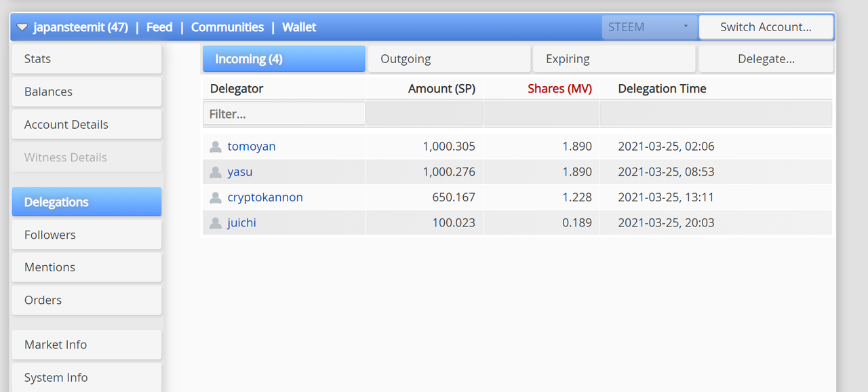Open the Followers sidebar section
The height and width of the screenshot is (392, 868).
[x=87, y=235]
